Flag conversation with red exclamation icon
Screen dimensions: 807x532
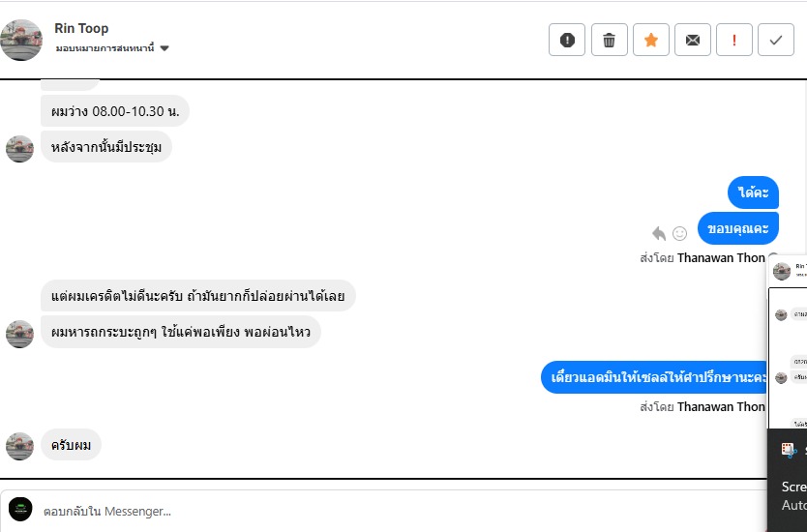click(734, 40)
